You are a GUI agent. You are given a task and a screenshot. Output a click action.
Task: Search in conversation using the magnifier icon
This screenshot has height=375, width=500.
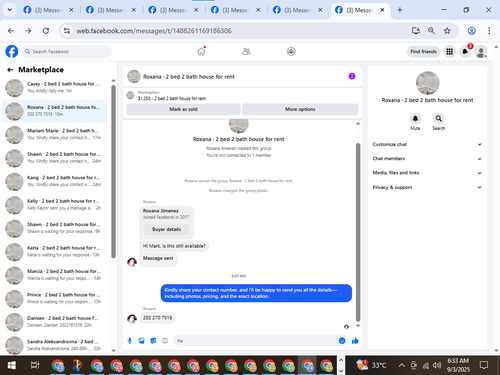(439, 118)
